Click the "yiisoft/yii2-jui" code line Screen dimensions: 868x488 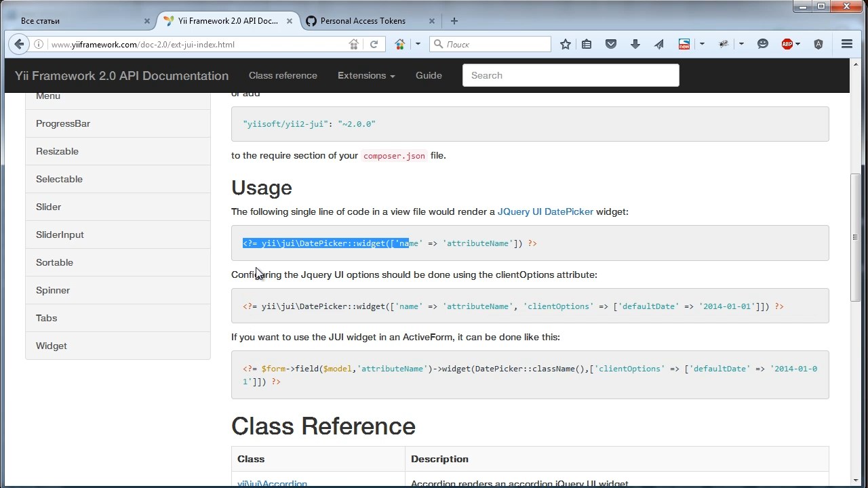(x=309, y=124)
